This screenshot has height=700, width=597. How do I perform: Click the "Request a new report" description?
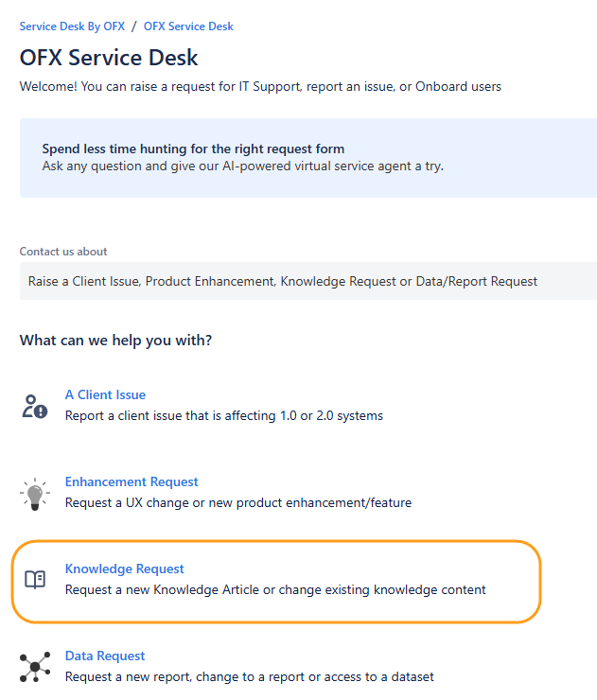(249, 676)
